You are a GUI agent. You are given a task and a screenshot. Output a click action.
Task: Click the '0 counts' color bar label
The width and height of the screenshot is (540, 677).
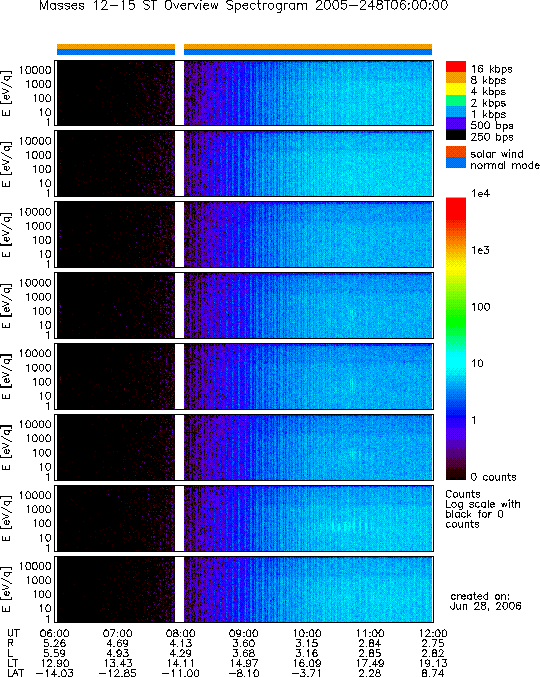[493, 477]
